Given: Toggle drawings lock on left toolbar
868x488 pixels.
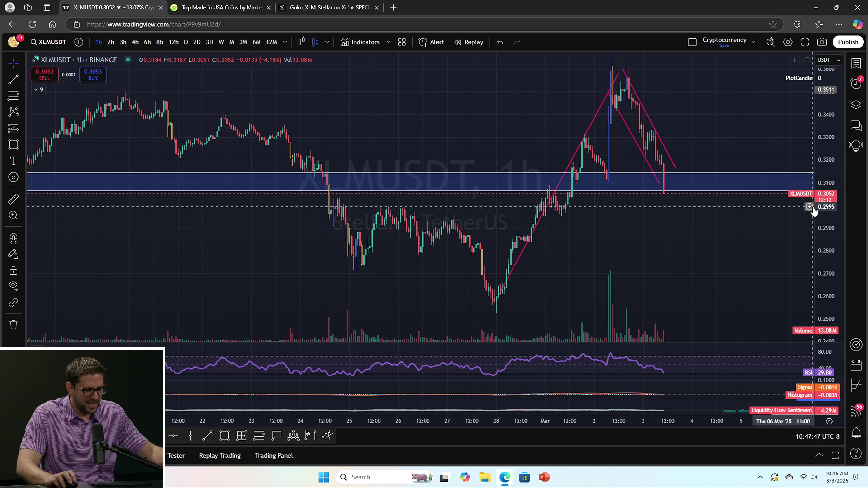Looking at the screenshot, I should [x=14, y=270].
